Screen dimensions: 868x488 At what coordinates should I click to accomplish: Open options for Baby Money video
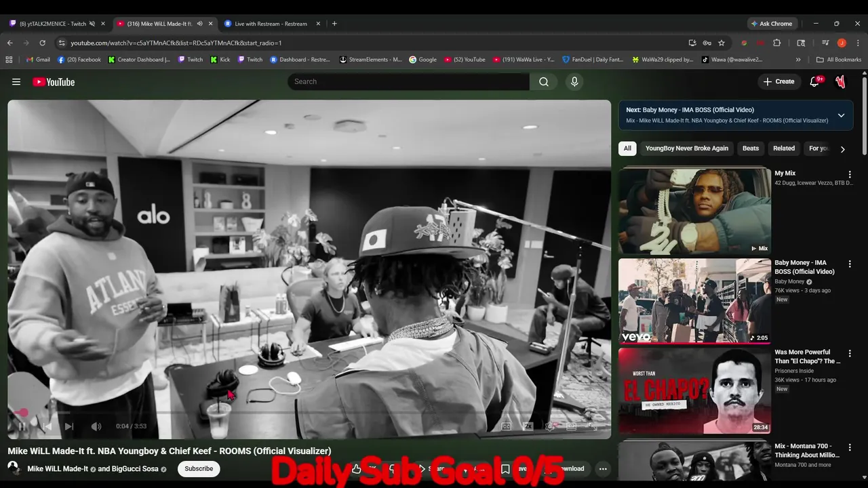pyautogui.click(x=850, y=264)
